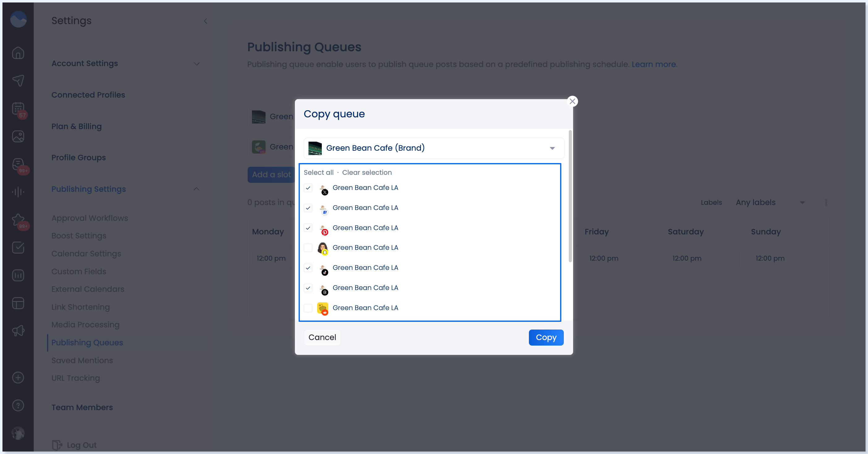Check the Snapchat Green Bean Cafe LA checkbox

click(308, 248)
